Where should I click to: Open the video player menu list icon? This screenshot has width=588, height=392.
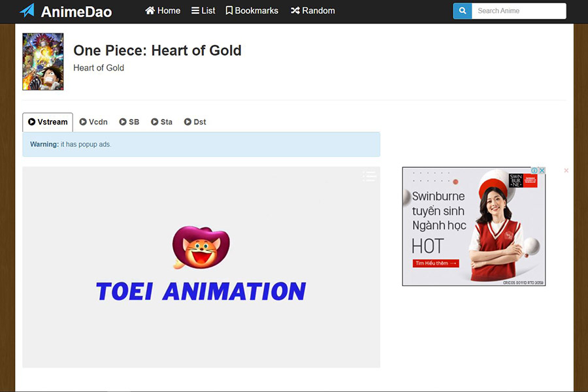coord(369,176)
